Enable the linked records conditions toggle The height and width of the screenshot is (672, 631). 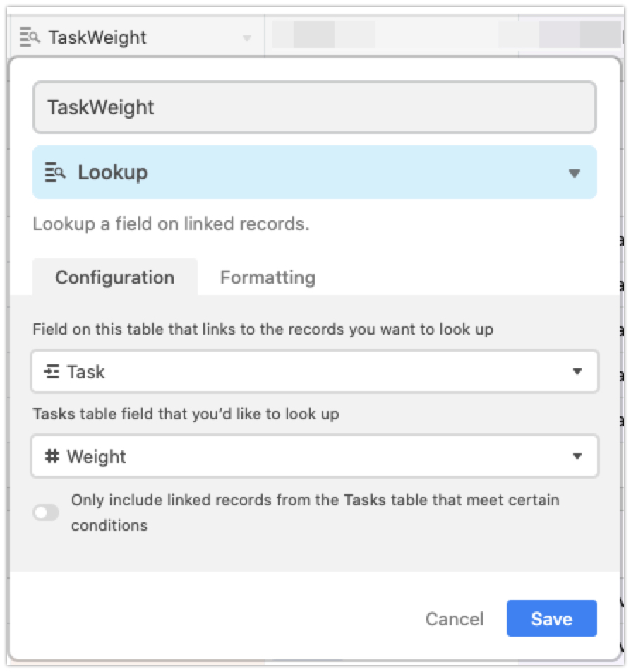click(47, 512)
